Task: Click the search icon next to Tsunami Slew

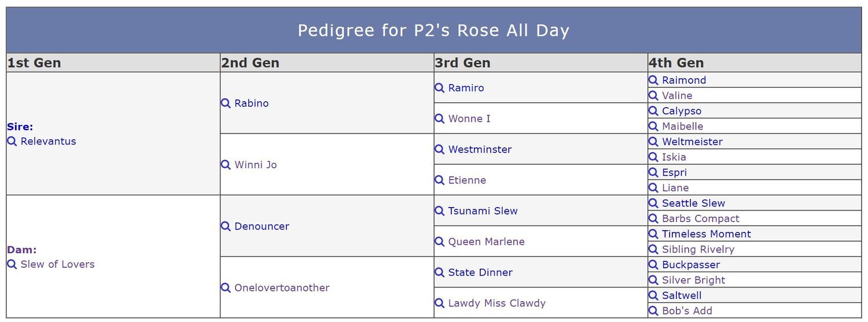Action: (440, 211)
